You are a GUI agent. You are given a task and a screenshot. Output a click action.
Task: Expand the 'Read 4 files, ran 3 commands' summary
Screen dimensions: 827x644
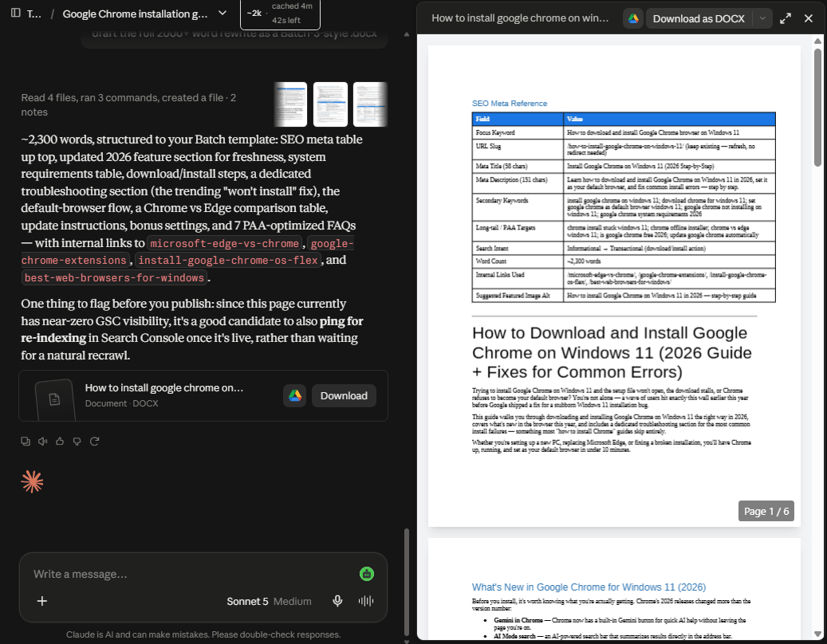click(128, 105)
